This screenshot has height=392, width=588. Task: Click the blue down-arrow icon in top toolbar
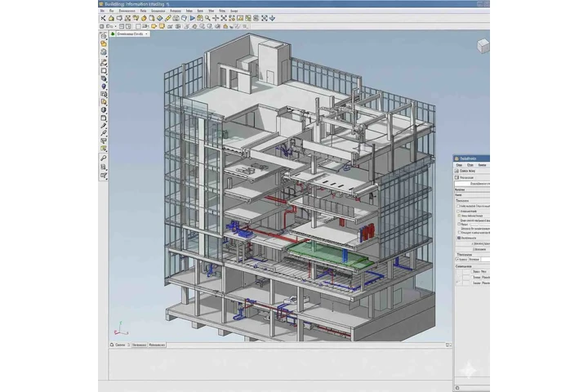point(272,18)
